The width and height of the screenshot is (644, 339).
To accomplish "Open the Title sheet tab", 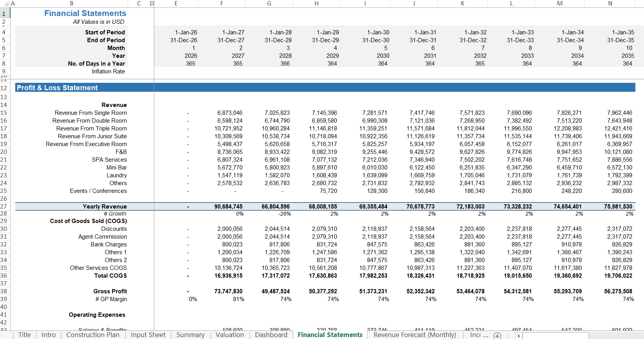I will [x=25, y=335].
